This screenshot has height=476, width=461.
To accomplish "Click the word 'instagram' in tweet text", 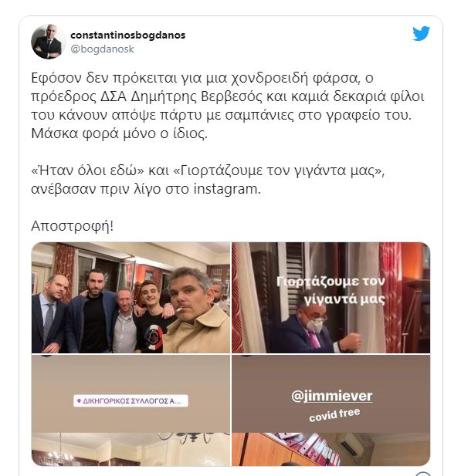I will click(x=225, y=189).
